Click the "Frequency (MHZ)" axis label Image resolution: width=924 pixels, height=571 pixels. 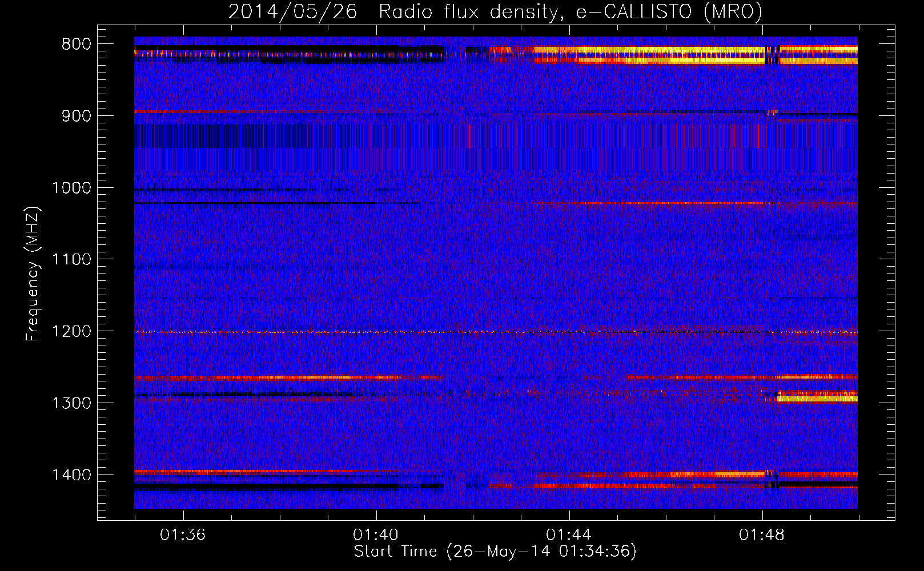pos(33,274)
